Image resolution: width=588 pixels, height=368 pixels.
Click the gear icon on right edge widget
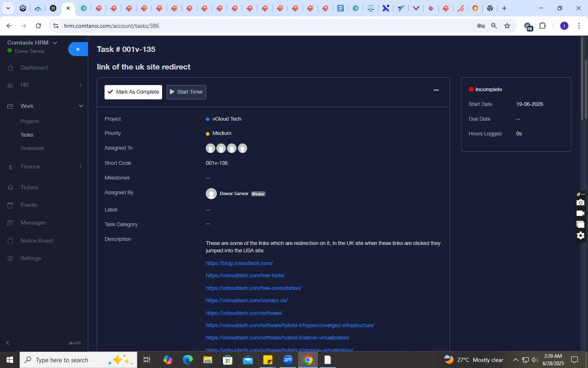[x=580, y=236]
